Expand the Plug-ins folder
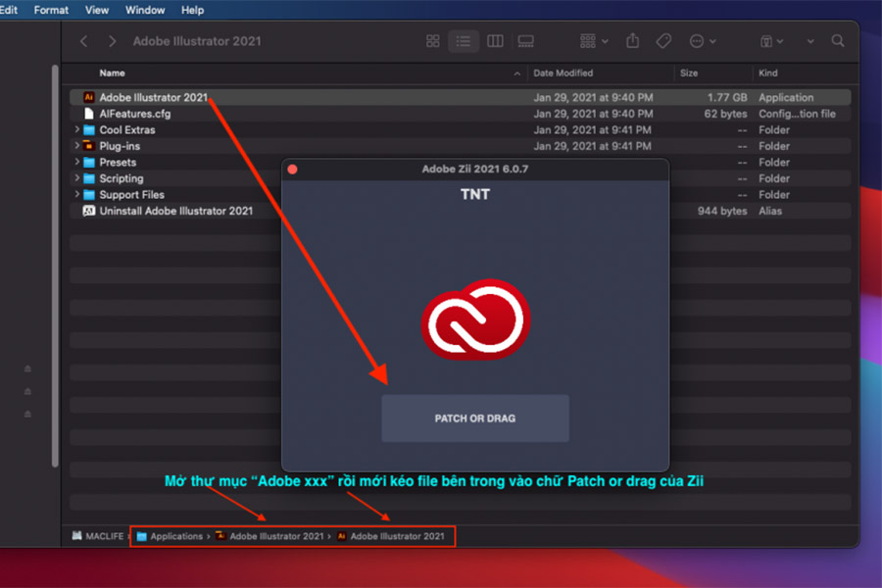 (76, 146)
